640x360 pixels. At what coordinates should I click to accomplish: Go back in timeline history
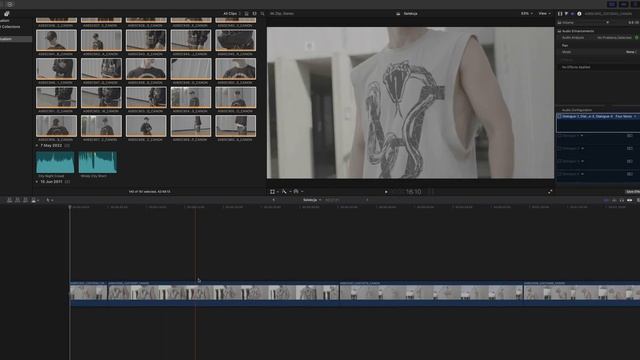click(273, 200)
